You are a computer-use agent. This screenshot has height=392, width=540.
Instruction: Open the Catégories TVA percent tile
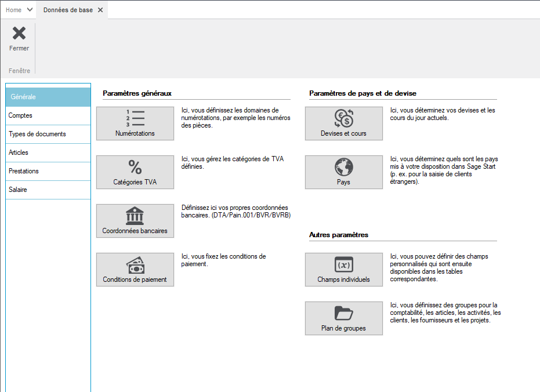pyautogui.click(x=135, y=172)
